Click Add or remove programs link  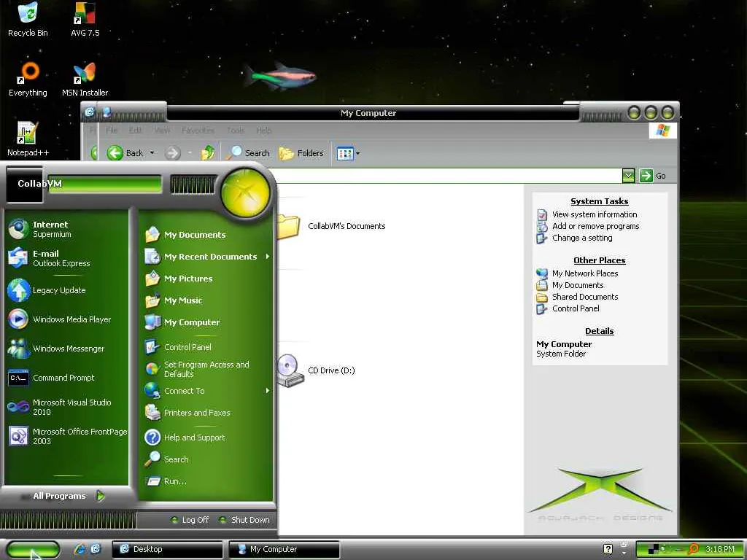[x=595, y=226]
